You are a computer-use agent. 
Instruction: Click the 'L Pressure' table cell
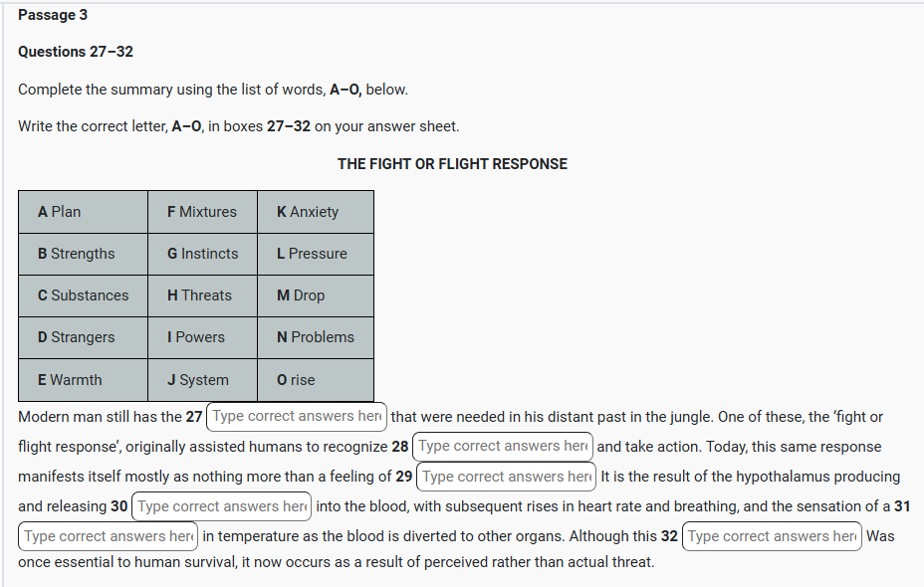pyautogui.click(x=313, y=254)
